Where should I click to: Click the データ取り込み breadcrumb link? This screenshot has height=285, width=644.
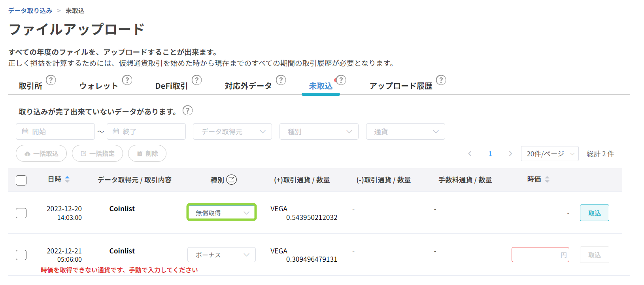point(30,11)
